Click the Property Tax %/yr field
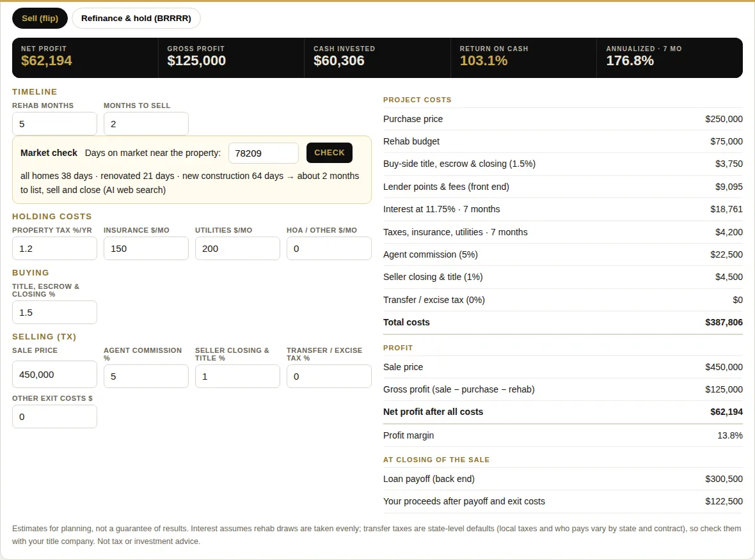 click(54, 248)
